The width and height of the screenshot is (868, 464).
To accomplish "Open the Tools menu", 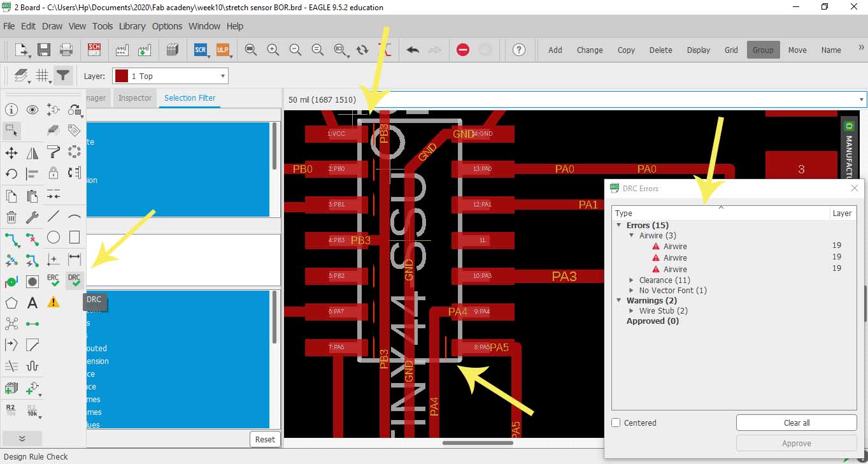I will click(103, 26).
